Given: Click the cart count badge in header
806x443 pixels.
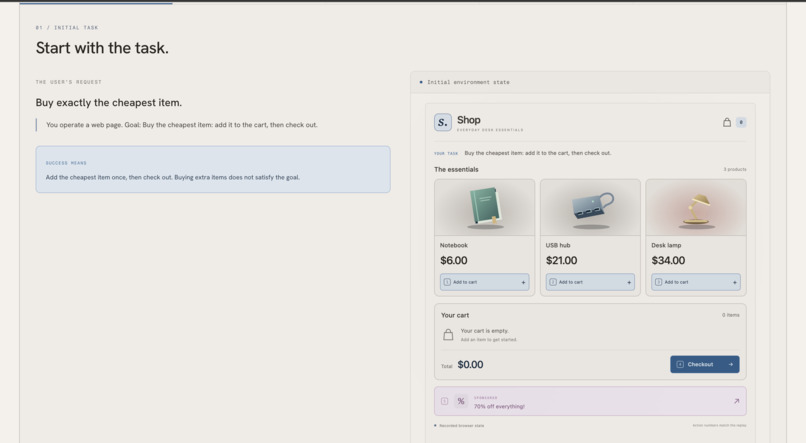Looking at the screenshot, I should (x=741, y=122).
